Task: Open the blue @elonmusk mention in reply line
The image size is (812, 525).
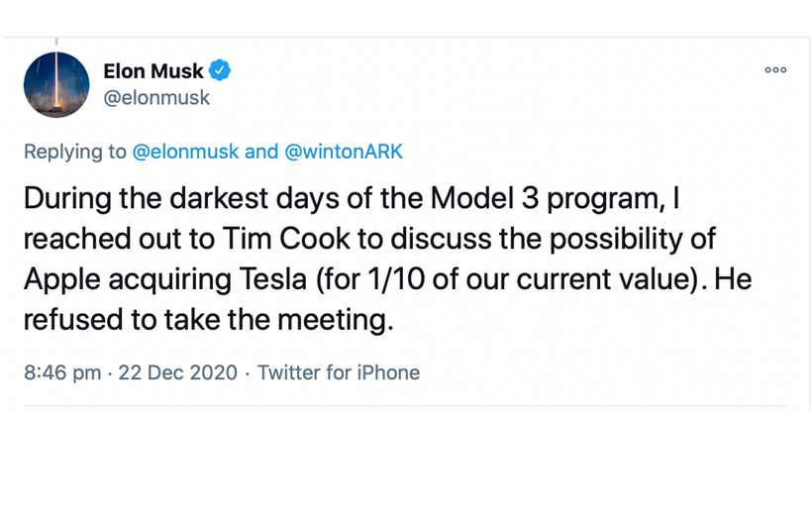Action: (x=185, y=152)
